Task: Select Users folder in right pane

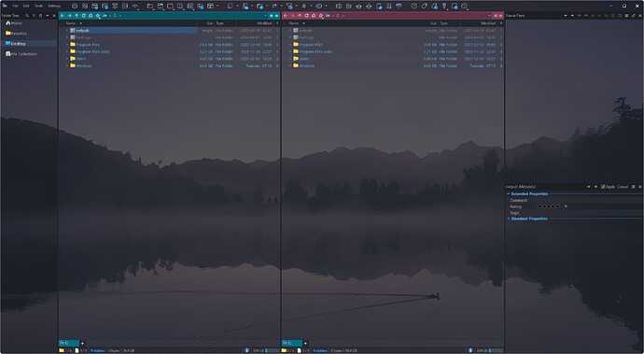Action: pos(301,59)
